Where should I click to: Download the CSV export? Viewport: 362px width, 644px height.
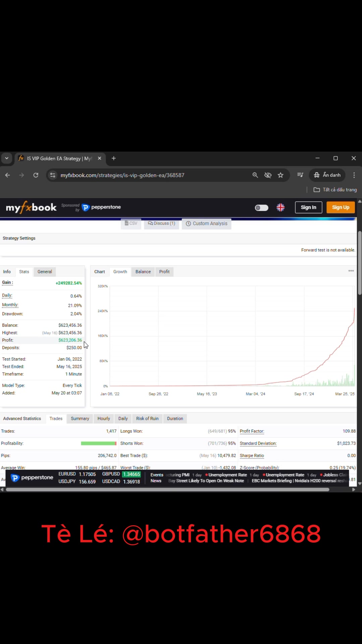click(x=131, y=223)
